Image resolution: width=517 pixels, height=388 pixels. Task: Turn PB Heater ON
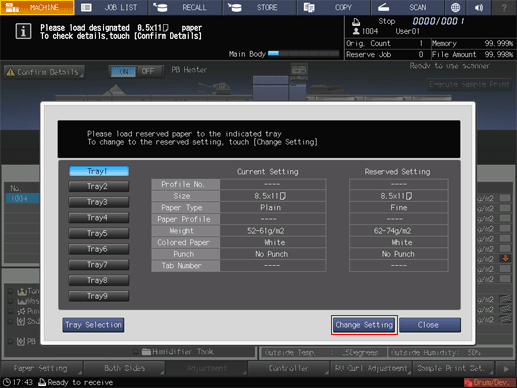123,71
